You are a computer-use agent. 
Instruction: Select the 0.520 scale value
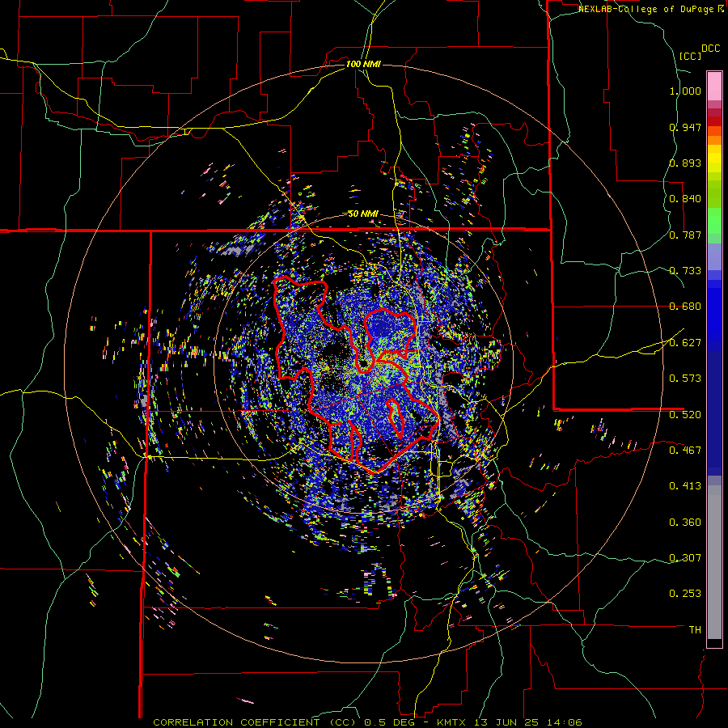coord(685,415)
